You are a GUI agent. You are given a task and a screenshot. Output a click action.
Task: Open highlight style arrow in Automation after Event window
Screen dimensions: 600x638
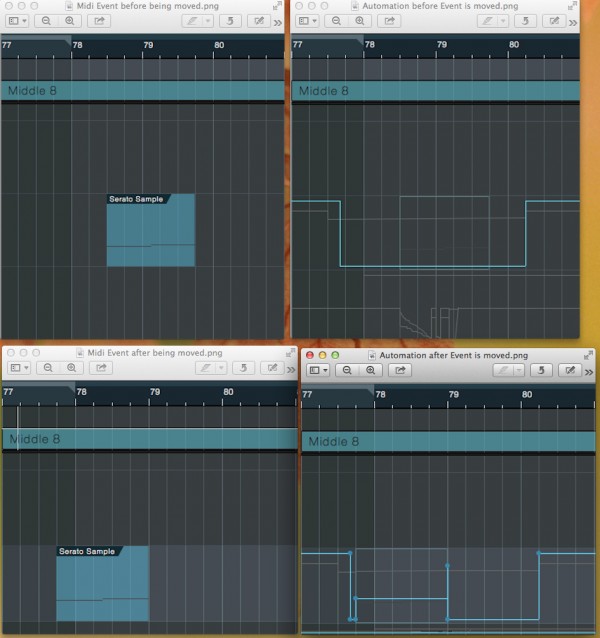[x=519, y=370]
